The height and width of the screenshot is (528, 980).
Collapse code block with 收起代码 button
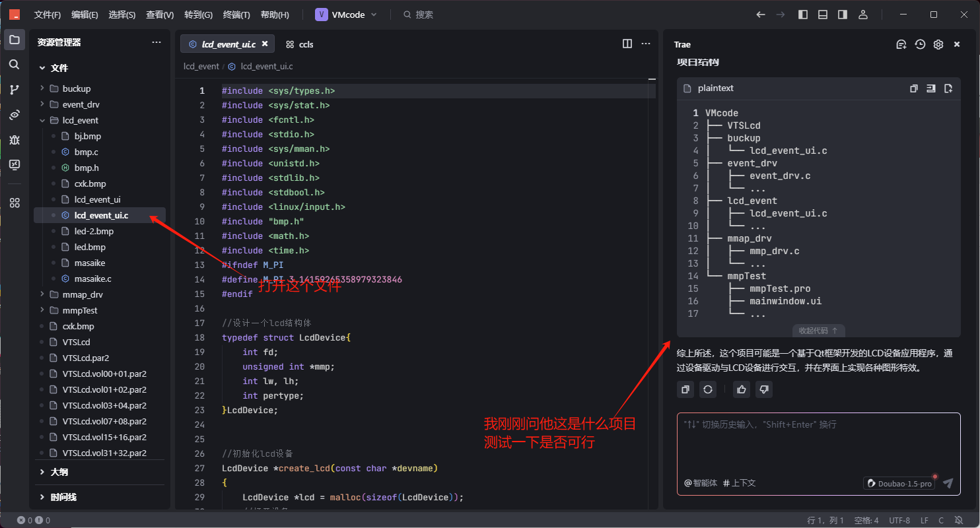click(818, 331)
